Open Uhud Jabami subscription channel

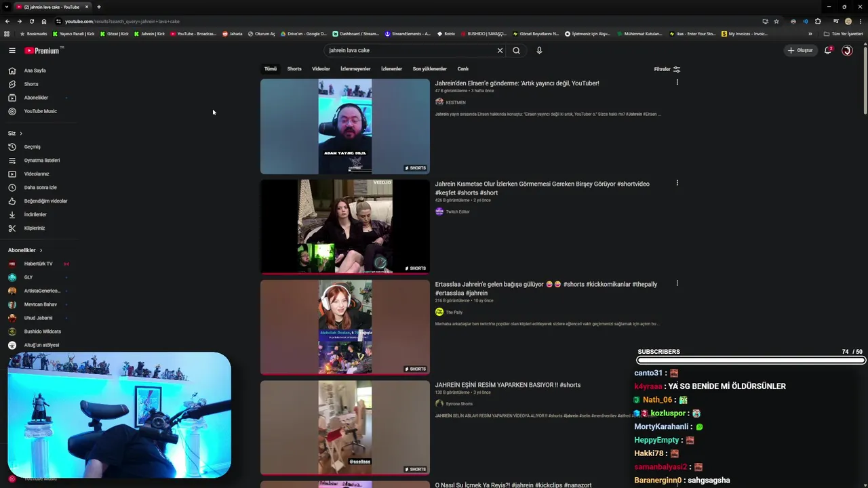(38, 318)
